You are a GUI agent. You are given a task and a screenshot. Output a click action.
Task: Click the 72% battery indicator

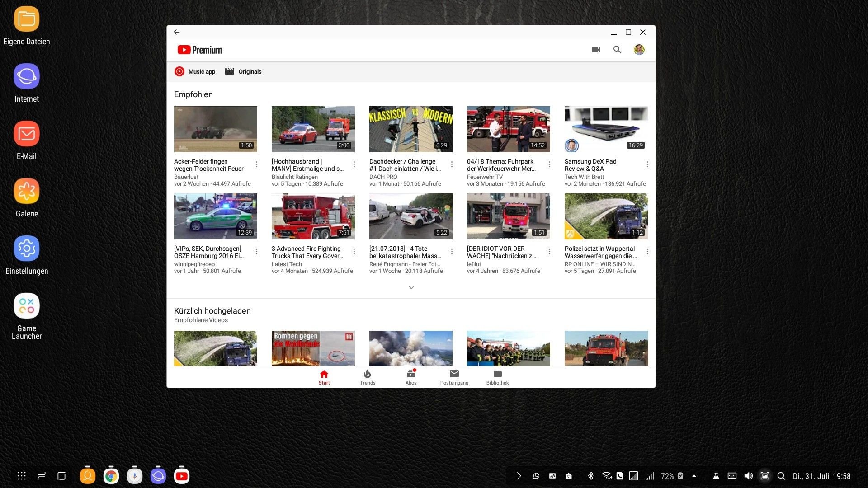672,476
